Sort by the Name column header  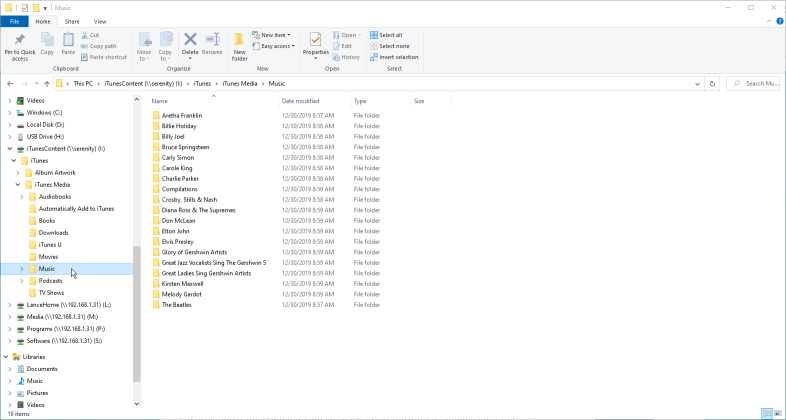[x=215, y=101]
